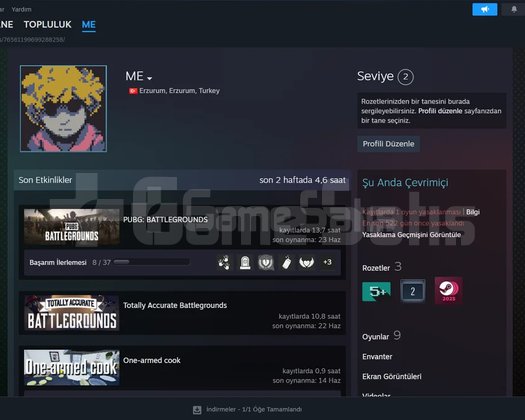
Task: Click 'son 2 haftada 4,6 saat' text
Action: pos(302,180)
